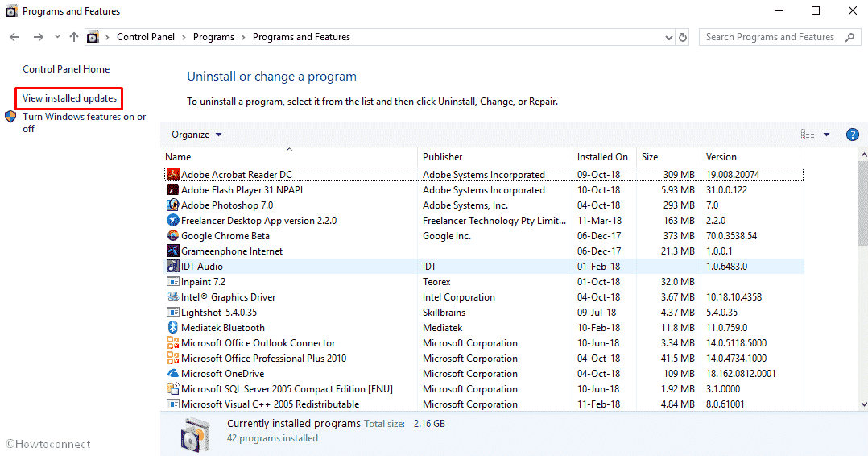Viewport: 868px width, 456px height.
Task: Click the 163 MB size cell
Action: (x=679, y=221)
